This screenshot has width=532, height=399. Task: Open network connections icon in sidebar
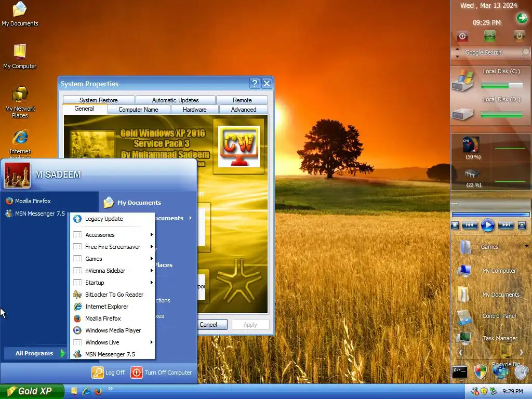(500, 371)
